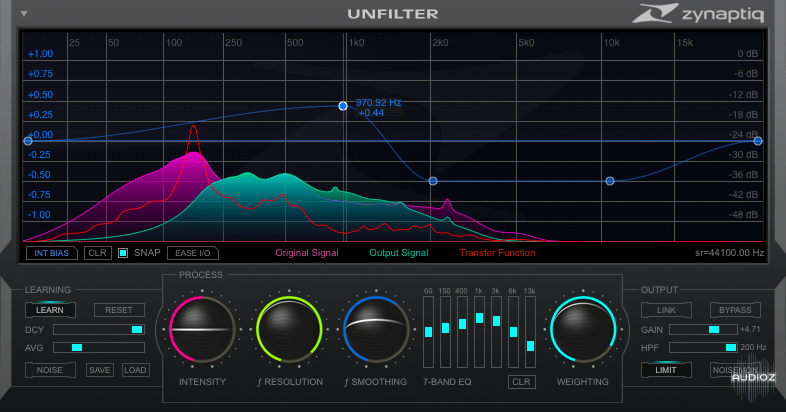Click the sr=44100.00 Hz readout
This screenshot has height=412, width=786.
(x=729, y=253)
